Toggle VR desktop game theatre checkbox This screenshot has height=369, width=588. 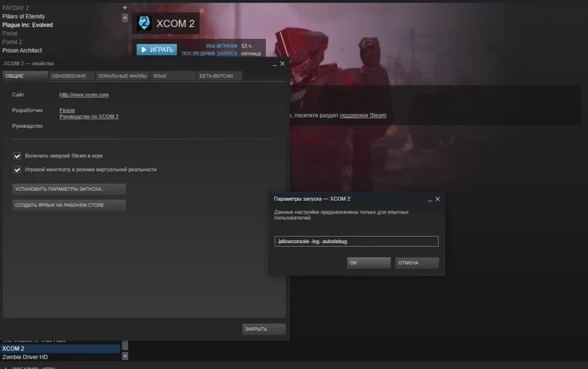17,169
